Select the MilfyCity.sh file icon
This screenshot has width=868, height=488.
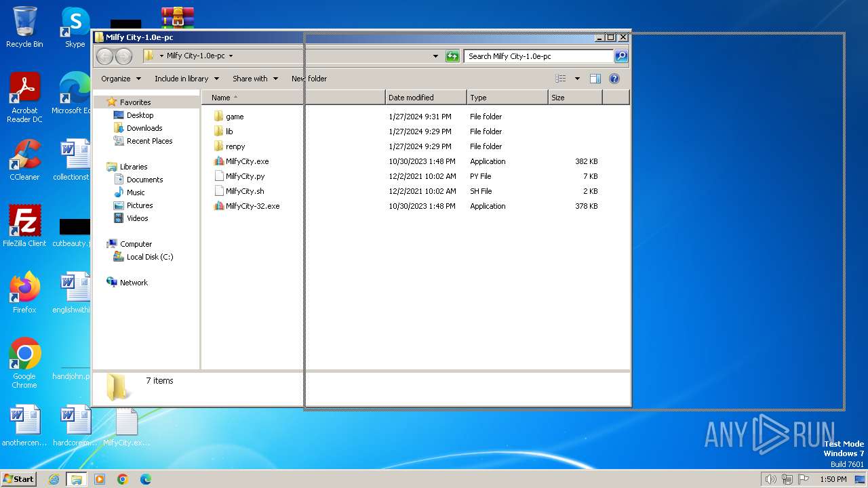[x=218, y=191]
